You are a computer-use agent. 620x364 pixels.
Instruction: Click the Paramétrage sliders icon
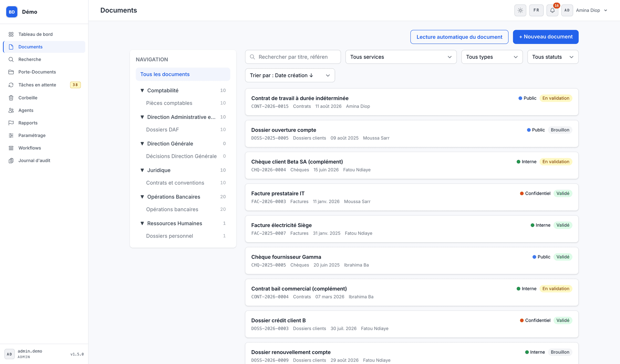(x=11, y=136)
